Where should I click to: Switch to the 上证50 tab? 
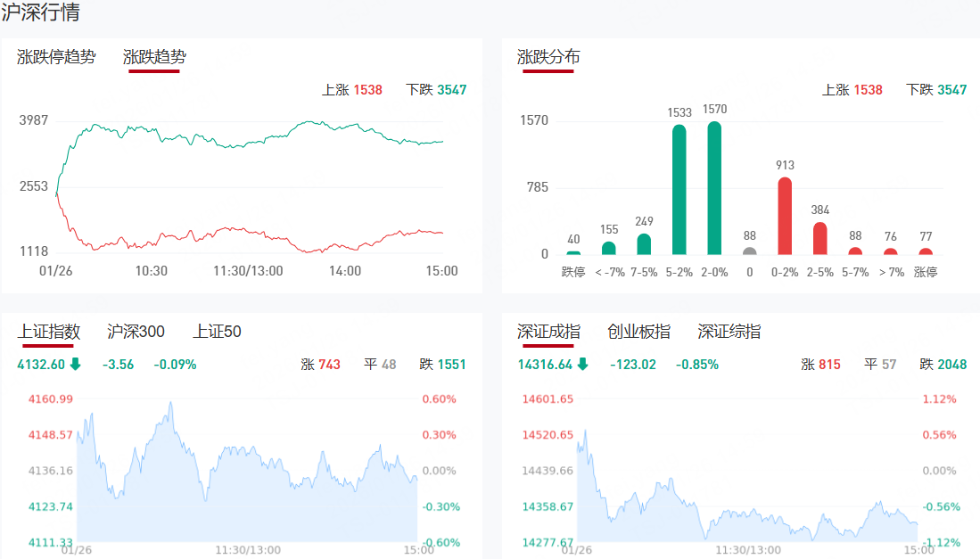coord(217,331)
